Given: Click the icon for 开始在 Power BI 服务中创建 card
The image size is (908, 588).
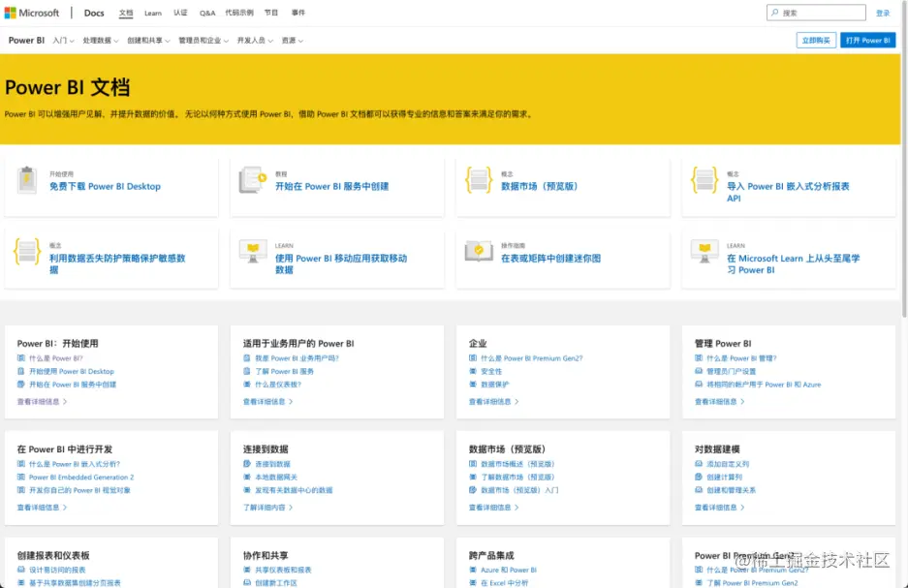Looking at the screenshot, I should [253, 180].
